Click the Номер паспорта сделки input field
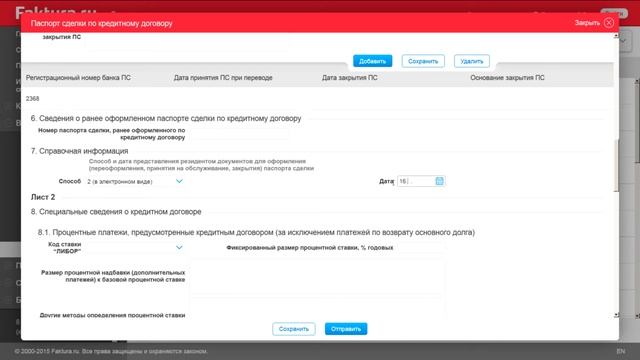640x360 pixels. point(239,134)
